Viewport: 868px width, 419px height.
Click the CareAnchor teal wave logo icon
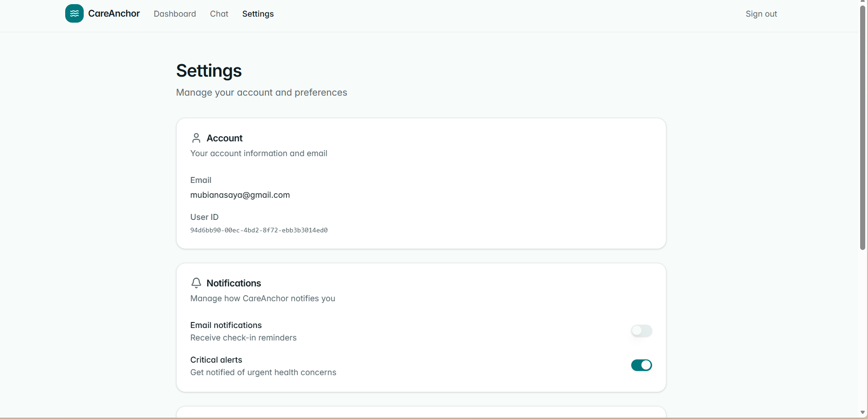click(74, 13)
